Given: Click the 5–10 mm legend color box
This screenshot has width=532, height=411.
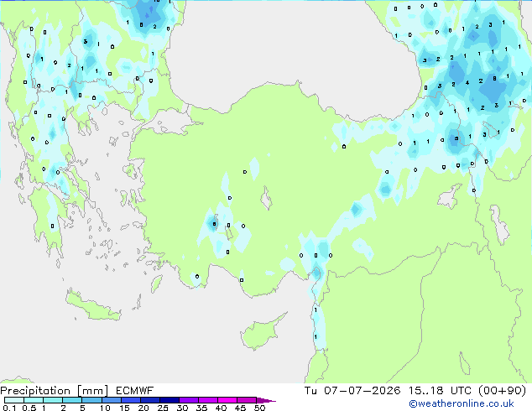Looking at the screenshot, I should pos(91,400).
